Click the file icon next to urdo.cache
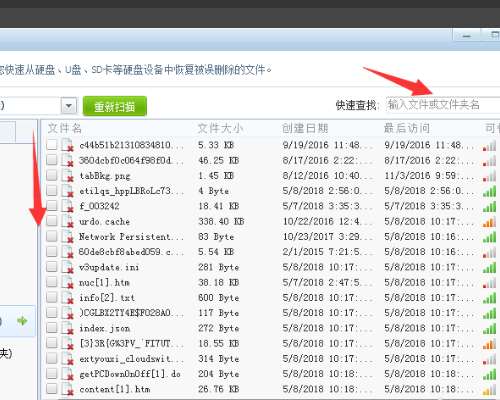 click(x=67, y=221)
